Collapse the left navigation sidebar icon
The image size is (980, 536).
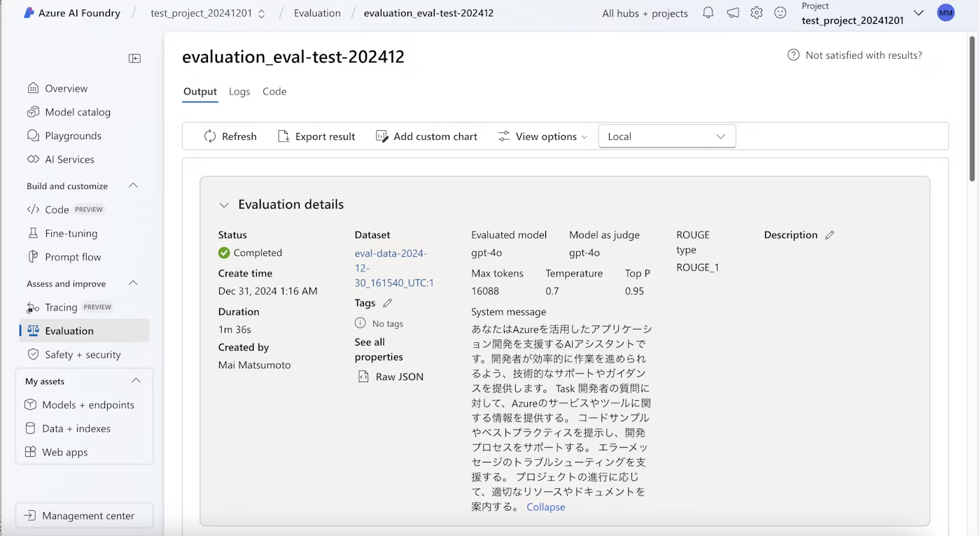click(134, 59)
